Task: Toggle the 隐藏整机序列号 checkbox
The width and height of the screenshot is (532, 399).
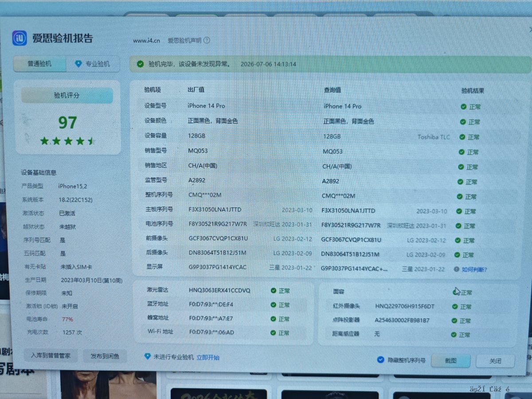Action: (x=380, y=360)
